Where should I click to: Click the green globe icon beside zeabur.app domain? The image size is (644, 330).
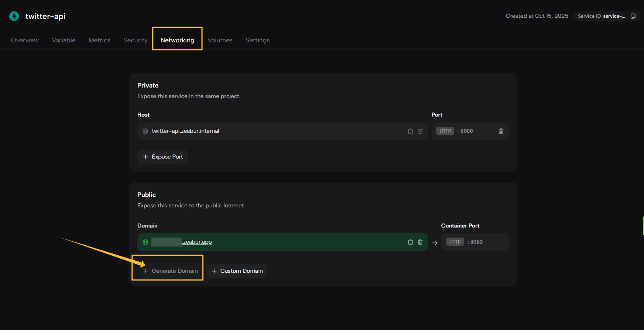coord(145,242)
